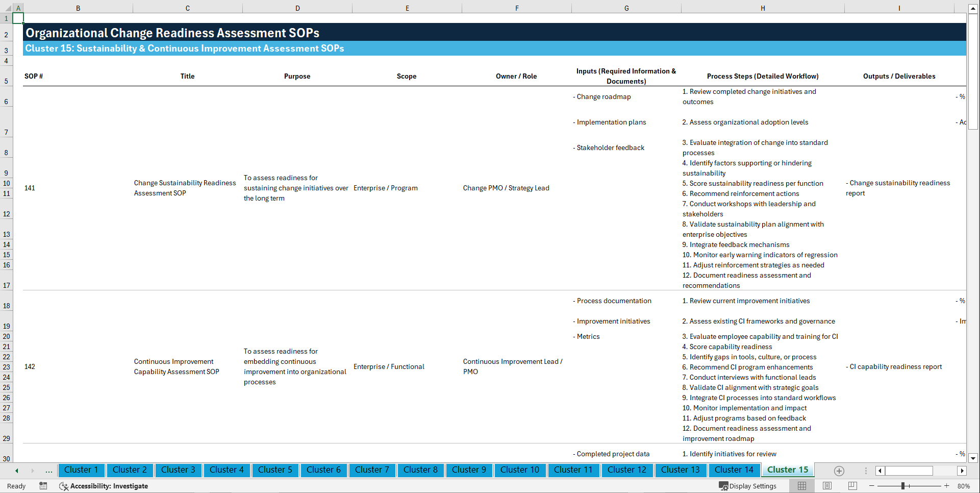Click the Zoom Out minus icon
The height and width of the screenshot is (493, 980).
[x=872, y=486]
